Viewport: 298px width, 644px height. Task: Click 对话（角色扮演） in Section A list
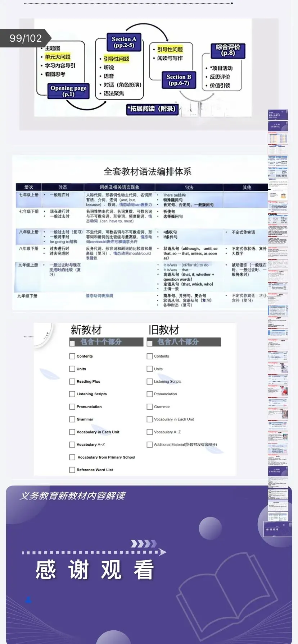122,85
